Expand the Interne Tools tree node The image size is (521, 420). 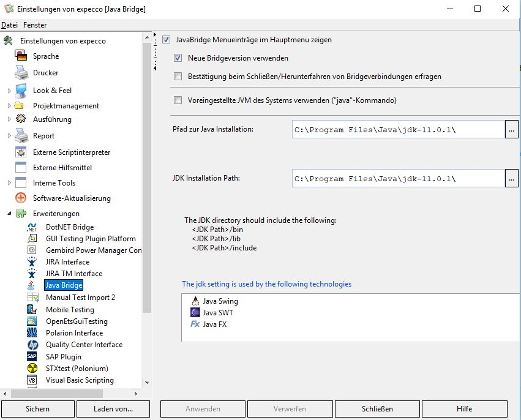click(9, 183)
